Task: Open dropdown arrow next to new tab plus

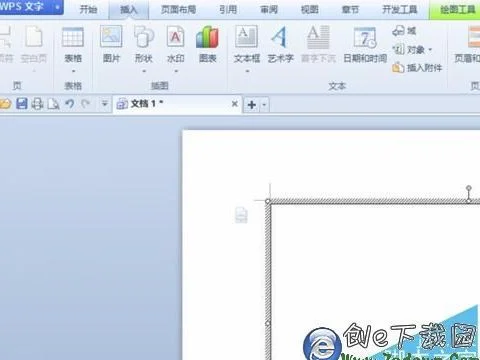Action: [264, 105]
